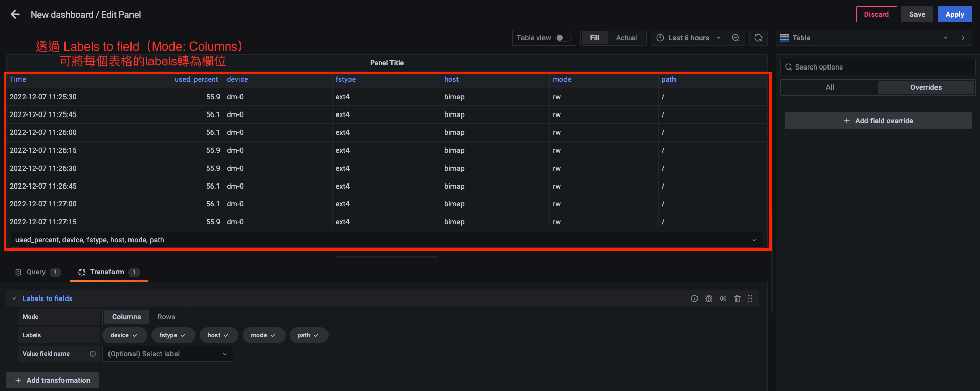Click the Panel Title header
The height and width of the screenshot is (391, 980).
387,63
